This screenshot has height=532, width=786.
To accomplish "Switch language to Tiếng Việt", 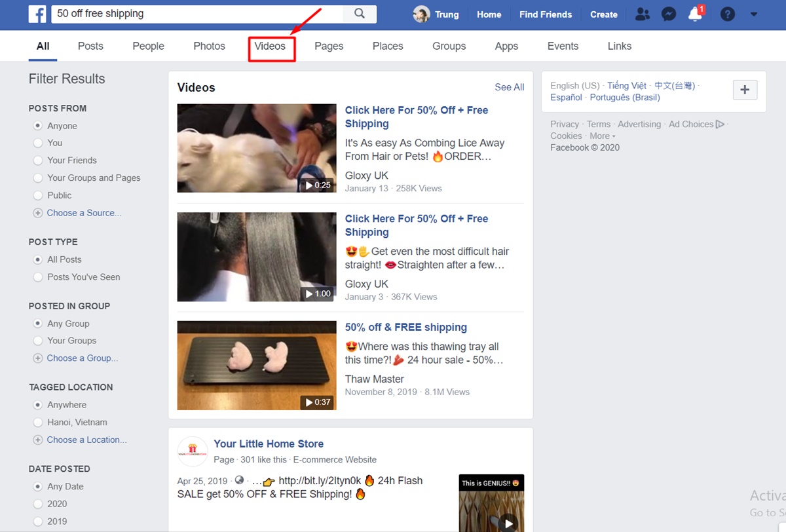I will tap(627, 86).
